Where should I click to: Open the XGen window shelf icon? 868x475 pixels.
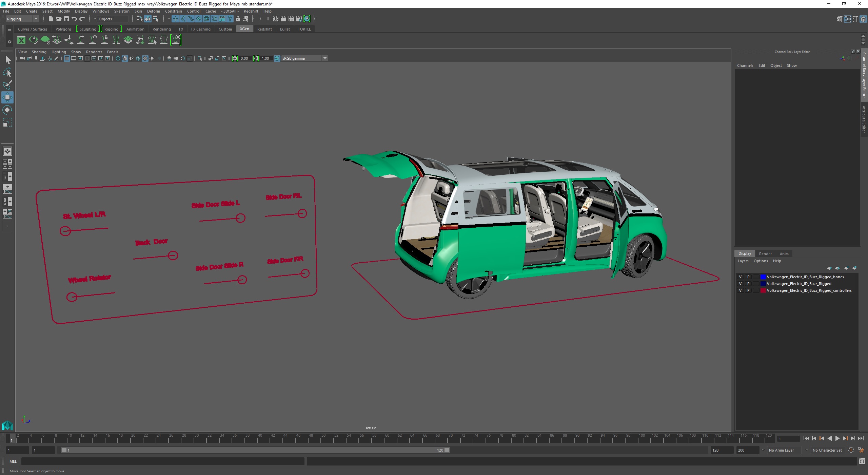pos(21,40)
